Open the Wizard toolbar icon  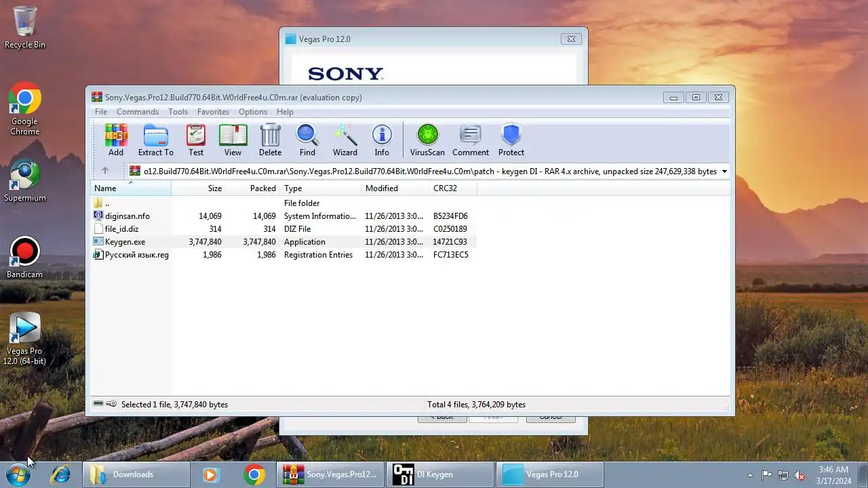[344, 140]
